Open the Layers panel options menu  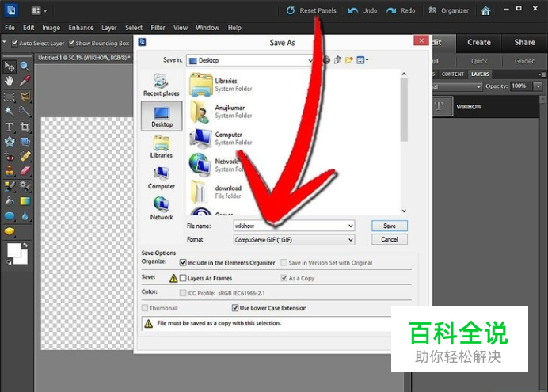pos(542,74)
